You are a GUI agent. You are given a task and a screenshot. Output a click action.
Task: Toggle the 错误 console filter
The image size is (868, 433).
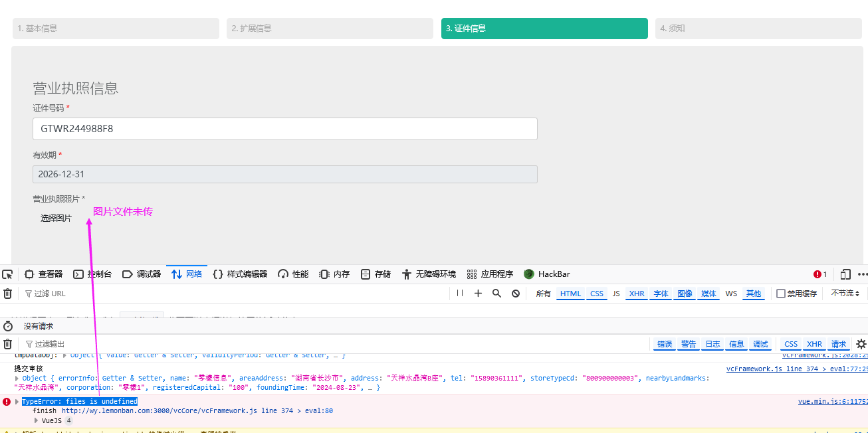(x=665, y=344)
